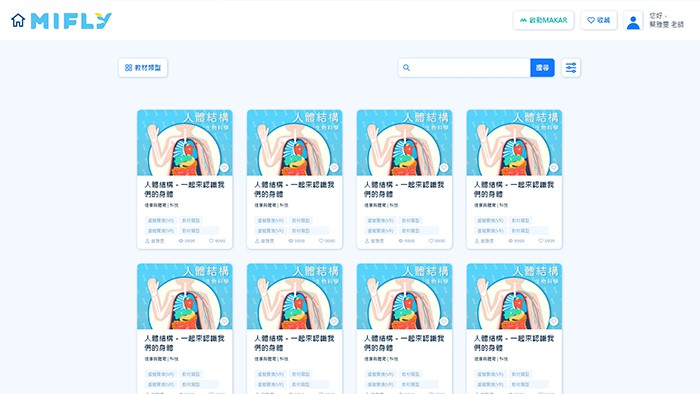Select first VR tag on first bottom-row card
700x394 pixels.
tap(160, 374)
